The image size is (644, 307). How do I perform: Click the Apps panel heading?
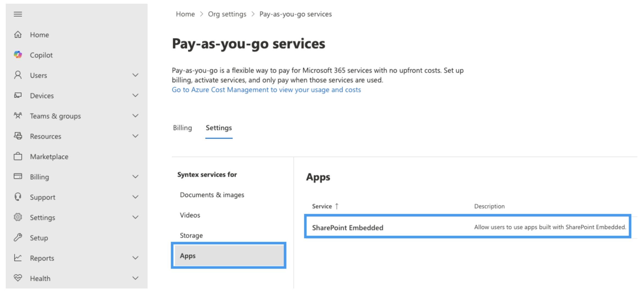pyautogui.click(x=318, y=177)
